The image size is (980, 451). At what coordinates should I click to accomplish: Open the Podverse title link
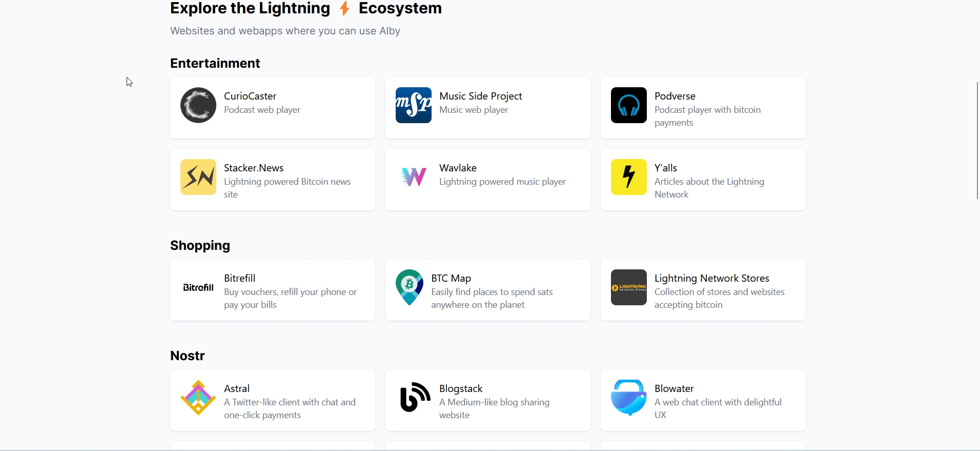click(675, 96)
